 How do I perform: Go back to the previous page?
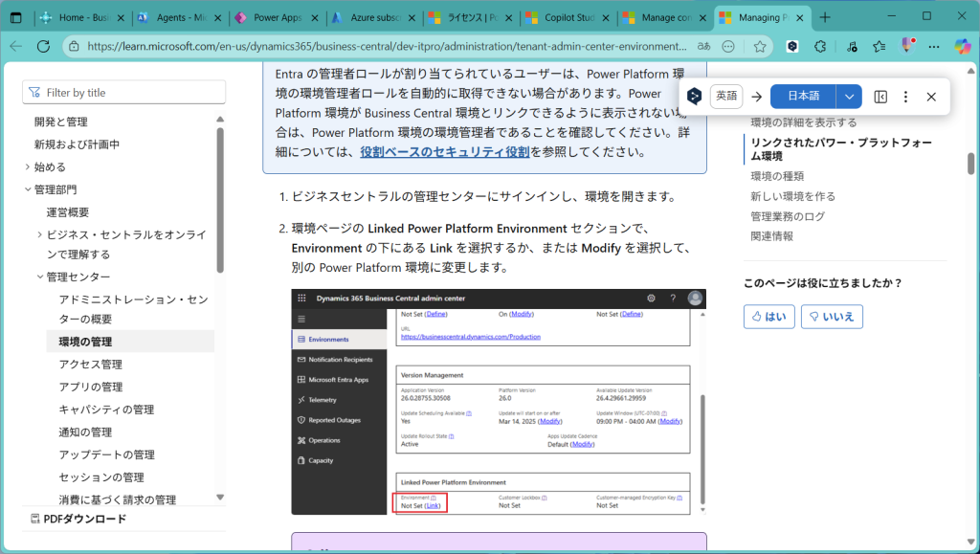tap(16, 46)
